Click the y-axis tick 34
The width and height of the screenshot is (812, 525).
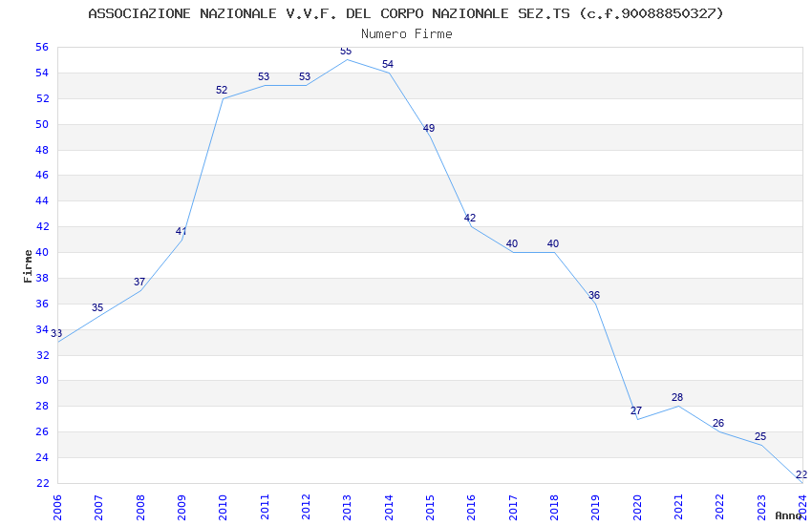42,329
